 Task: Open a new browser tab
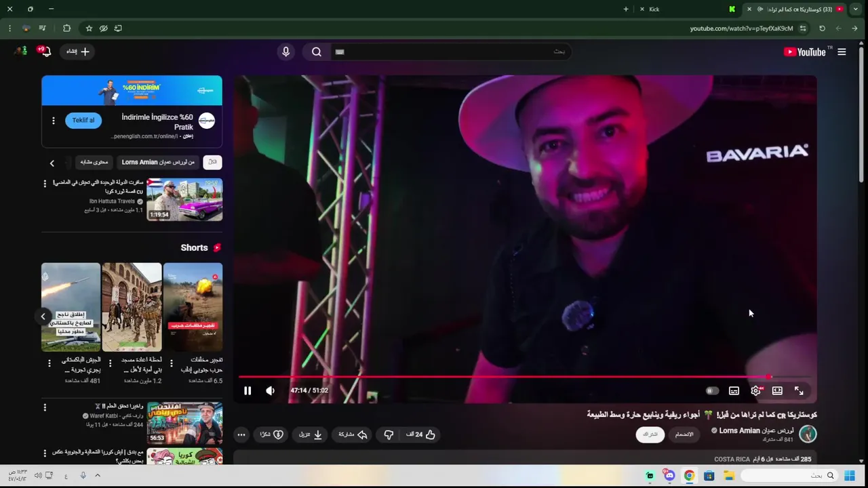(626, 9)
